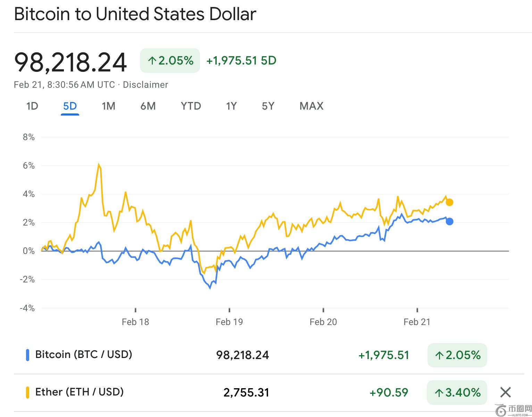Image resolution: width=532 pixels, height=417 pixels.
Task: Switch chart to 1Y range
Action: click(231, 106)
